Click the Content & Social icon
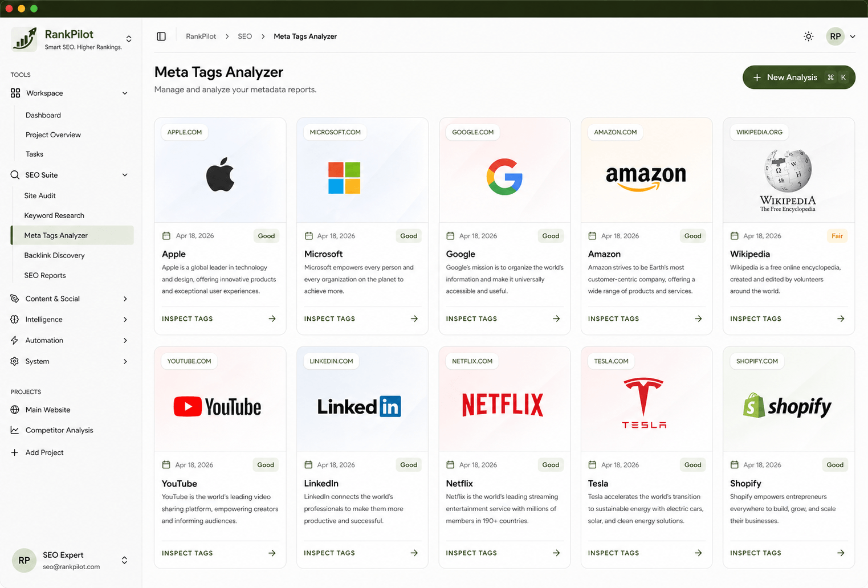This screenshot has width=868, height=588. point(15,299)
